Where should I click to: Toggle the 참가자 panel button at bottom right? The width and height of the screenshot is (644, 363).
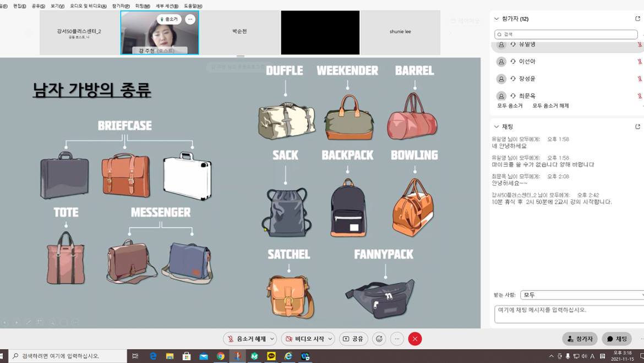point(580,339)
